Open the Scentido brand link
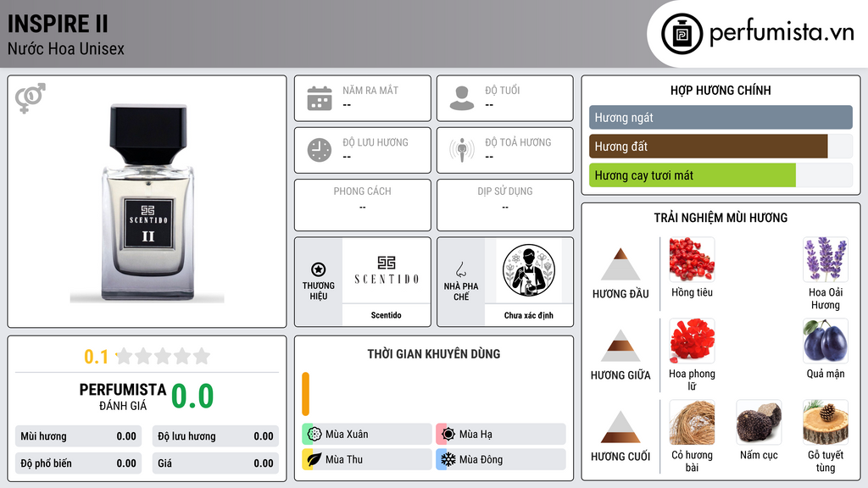The image size is (868, 488). click(386, 315)
